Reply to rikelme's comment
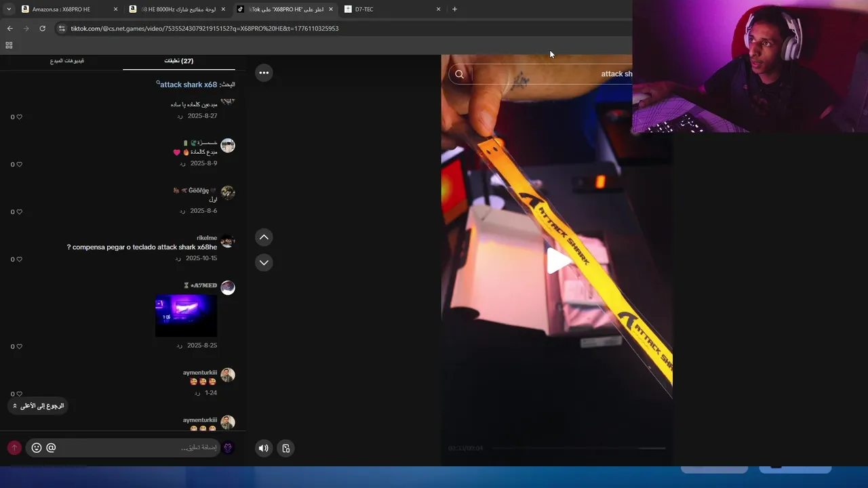Screen dimensions: 868x488 coord(178,258)
